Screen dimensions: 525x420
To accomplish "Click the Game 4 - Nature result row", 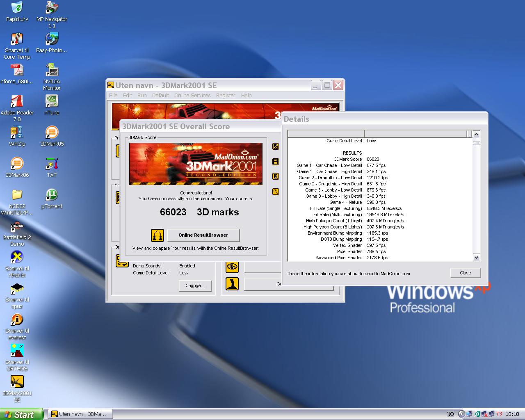I will pos(380,202).
